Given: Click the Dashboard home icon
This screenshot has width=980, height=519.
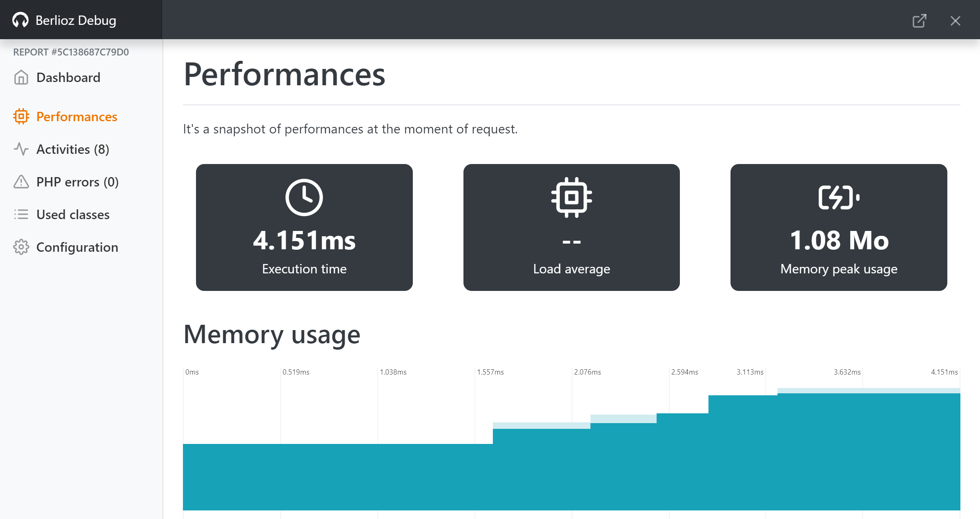Looking at the screenshot, I should pos(21,78).
